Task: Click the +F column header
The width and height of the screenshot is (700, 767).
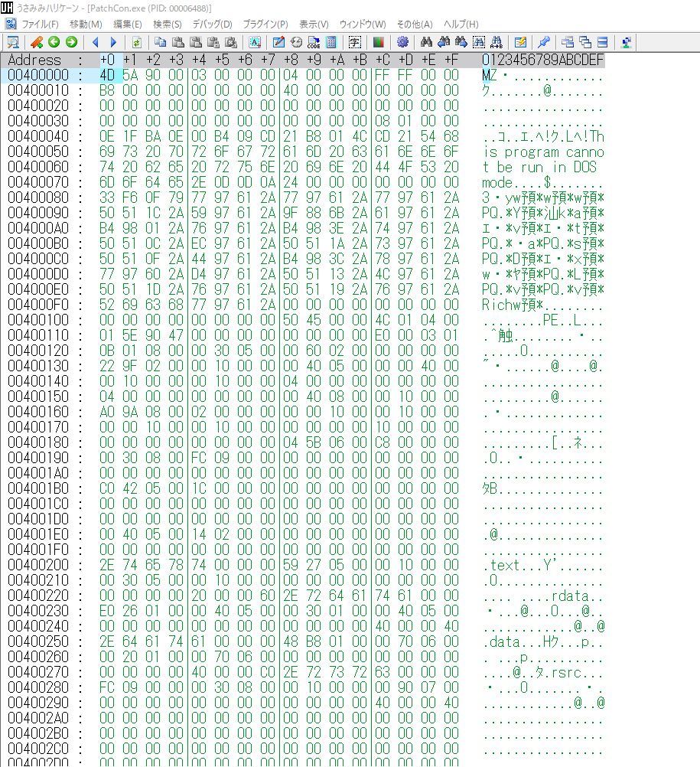Action: click(x=451, y=60)
